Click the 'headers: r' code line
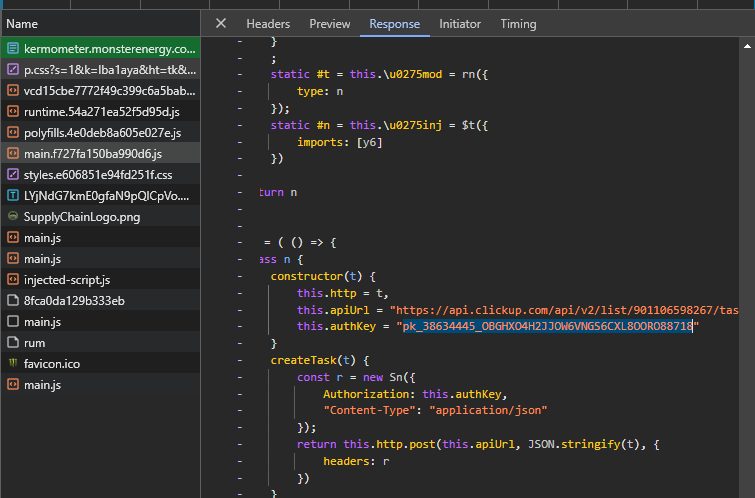This screenshot has height=498, width=755. pos(356,461)
